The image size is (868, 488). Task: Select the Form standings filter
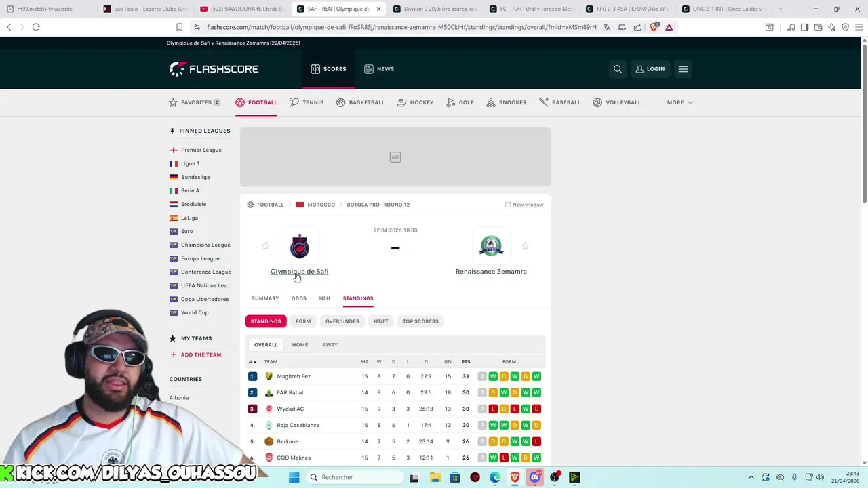pyautogui.click(x=303, y=321)
